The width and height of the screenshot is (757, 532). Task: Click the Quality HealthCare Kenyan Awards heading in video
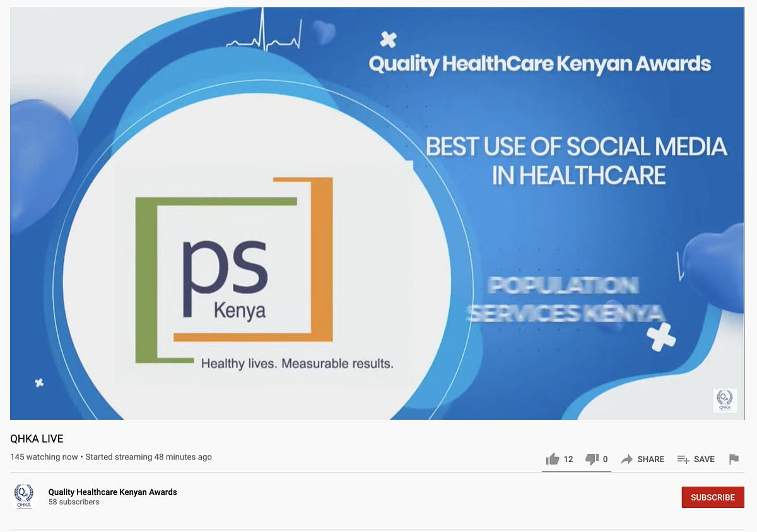tap(539, 64)
